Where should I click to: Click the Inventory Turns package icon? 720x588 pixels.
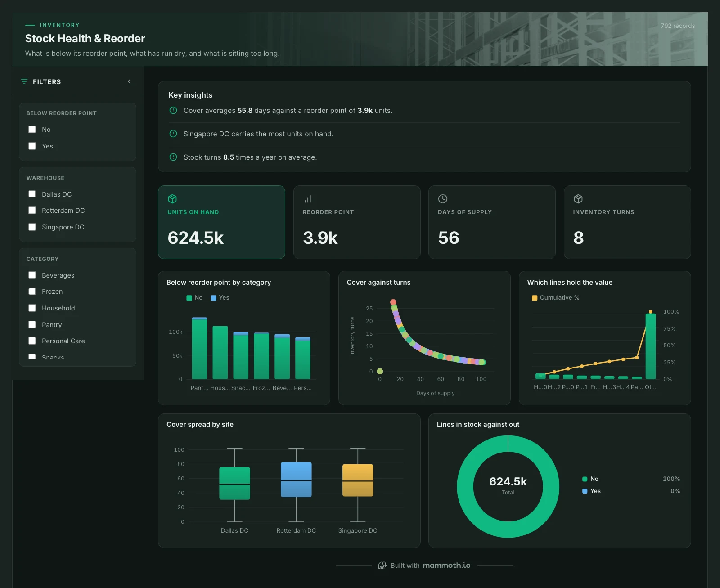pyautogui.click(x=578, y=199)
